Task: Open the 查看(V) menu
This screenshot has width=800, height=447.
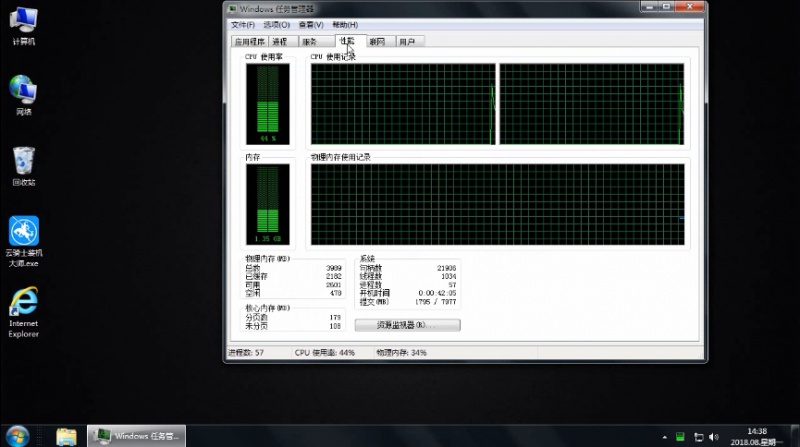Action: 311,24
